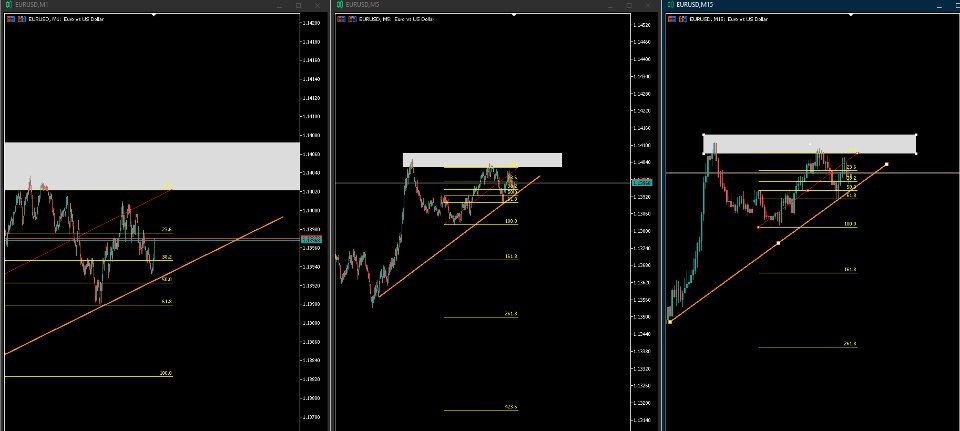
Task: Click the 261.8 Fibonacci label in M15 chart
Action: click(x=850, y=344)
